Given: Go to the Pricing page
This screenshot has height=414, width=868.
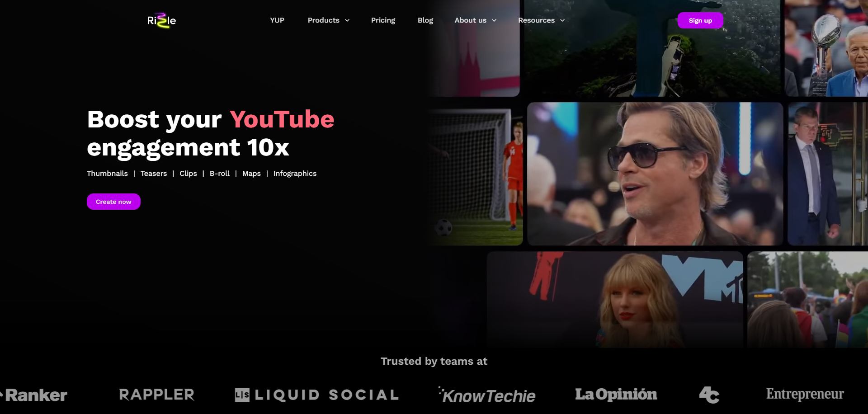Looking at the screenshot, I should click(x=383, y=20).
